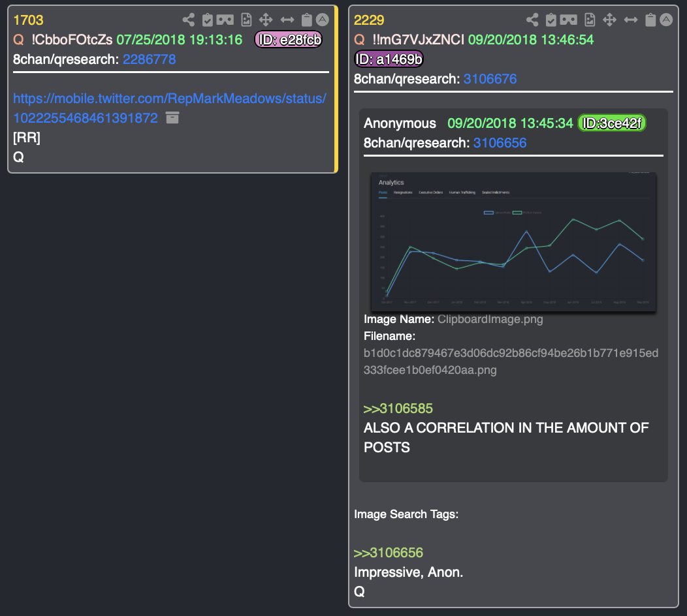
Task: Open 8chan post number 3106676
Action: pos(490,79)
